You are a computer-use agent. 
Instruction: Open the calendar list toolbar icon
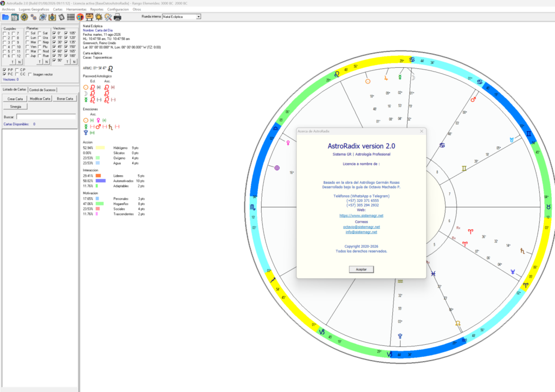[x=15, y=17]
